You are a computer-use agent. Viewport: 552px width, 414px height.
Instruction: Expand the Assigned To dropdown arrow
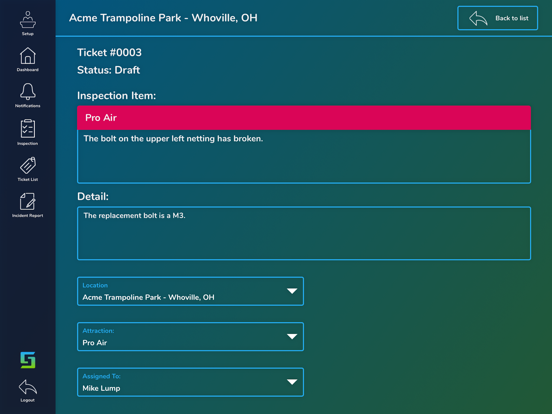292,382
